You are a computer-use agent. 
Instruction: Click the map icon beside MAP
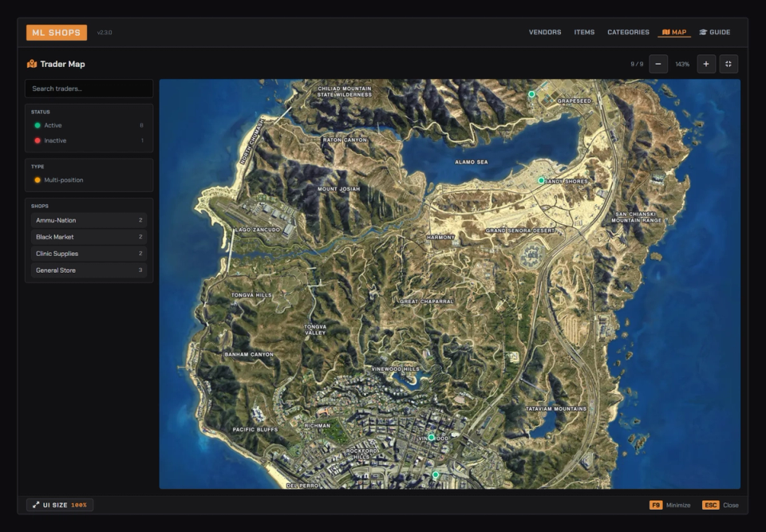click(x=665, y=32)
